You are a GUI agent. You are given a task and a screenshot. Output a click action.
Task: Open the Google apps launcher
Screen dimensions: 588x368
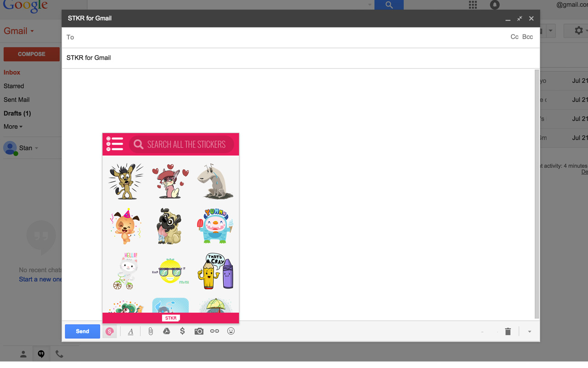(x=472, y=5)
